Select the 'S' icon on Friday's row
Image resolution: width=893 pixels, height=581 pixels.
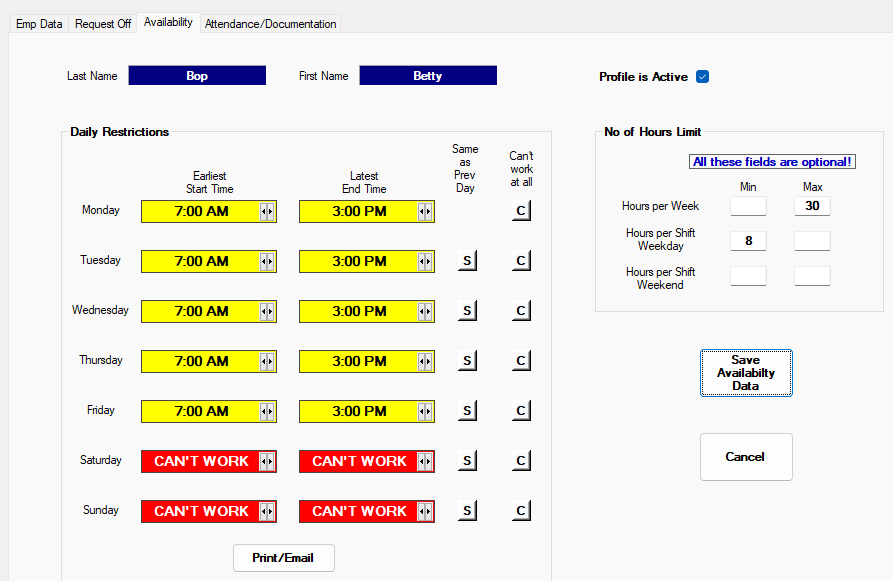[x=466, y=410]
